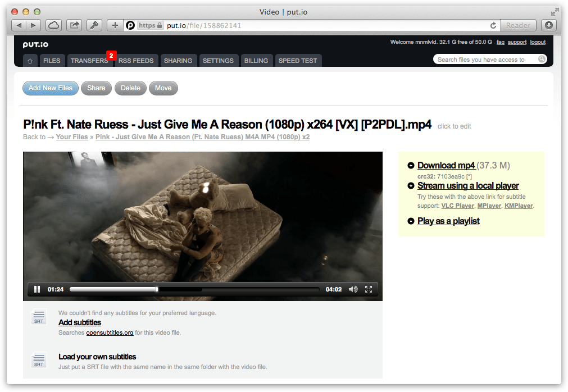Click the crc32 [*] marker
Screen dimensions: 568x392
click(x=469, y=177)
